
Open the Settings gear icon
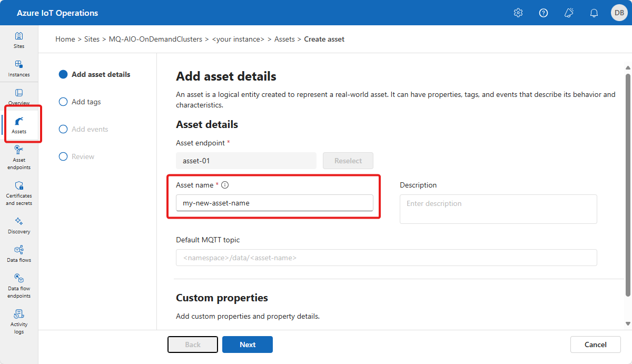click(518, 13)
